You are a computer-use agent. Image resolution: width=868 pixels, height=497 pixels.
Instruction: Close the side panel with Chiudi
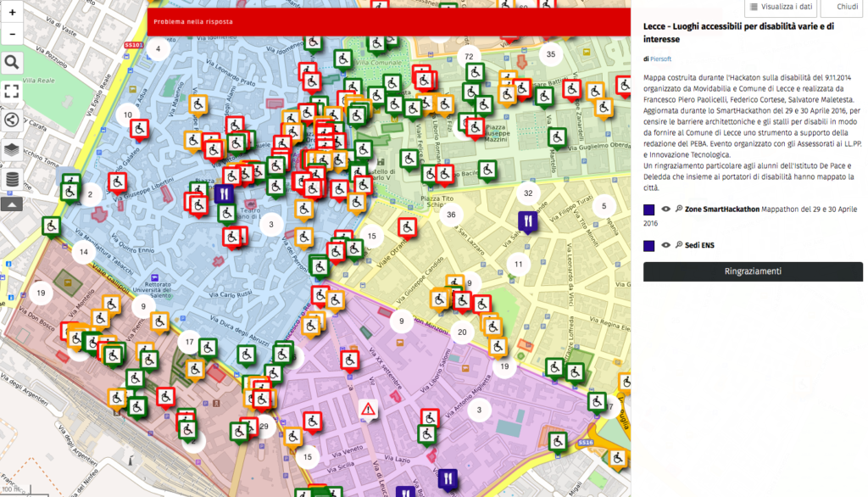[835, 7]
